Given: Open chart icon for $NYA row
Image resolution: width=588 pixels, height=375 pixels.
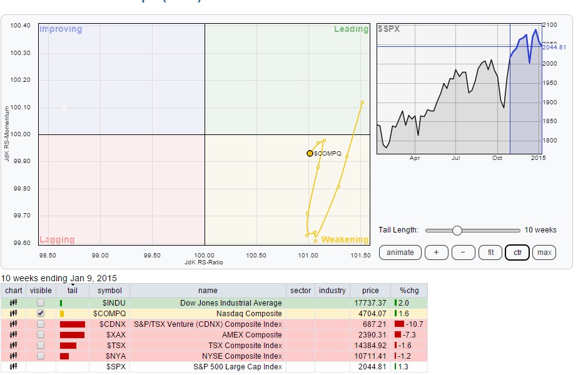Looking at the screenshot, I should 14,356.
